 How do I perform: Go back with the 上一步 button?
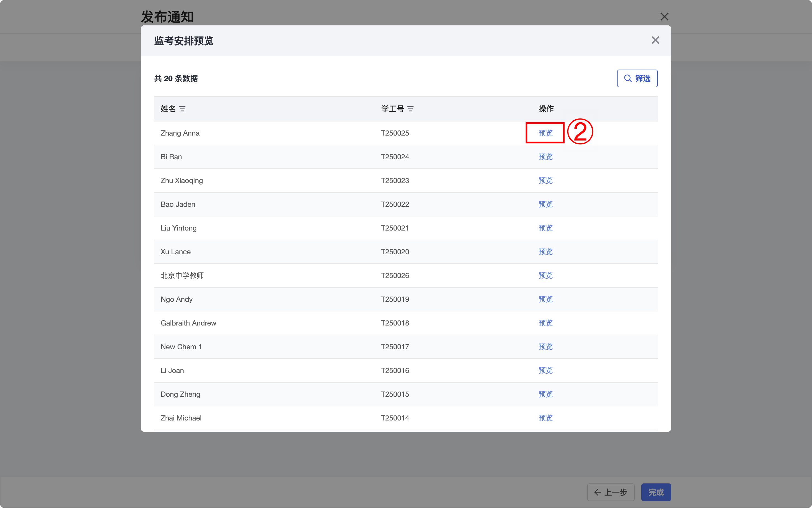[610, 492]
